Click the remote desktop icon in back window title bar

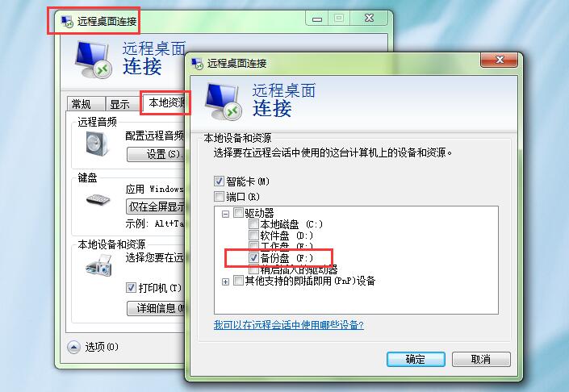click(67, 22)
